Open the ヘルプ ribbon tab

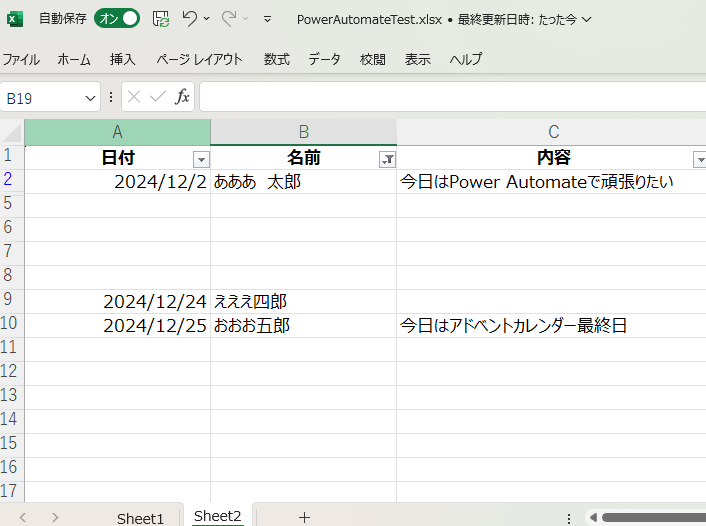(466, 59)
